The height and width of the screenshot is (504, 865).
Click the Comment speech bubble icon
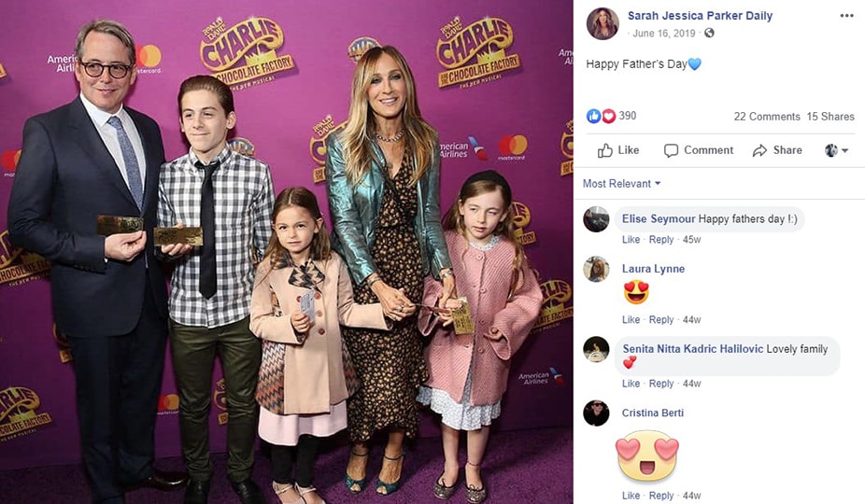pos(671,150)
